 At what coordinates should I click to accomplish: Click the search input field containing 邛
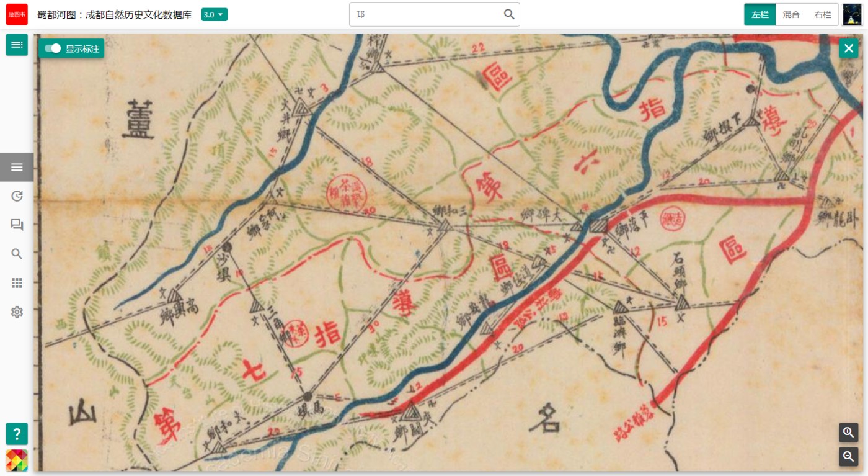pyautogui.click(x=427, y=14)
